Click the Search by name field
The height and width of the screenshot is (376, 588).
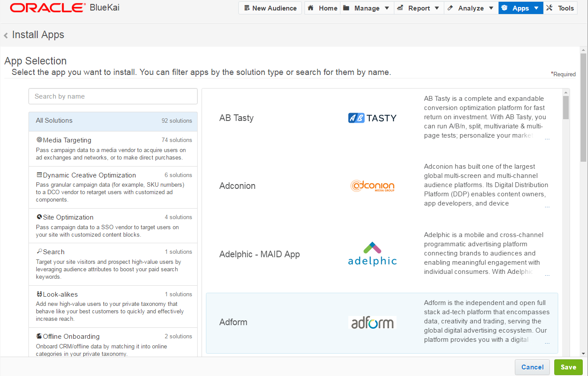(113, 96)
